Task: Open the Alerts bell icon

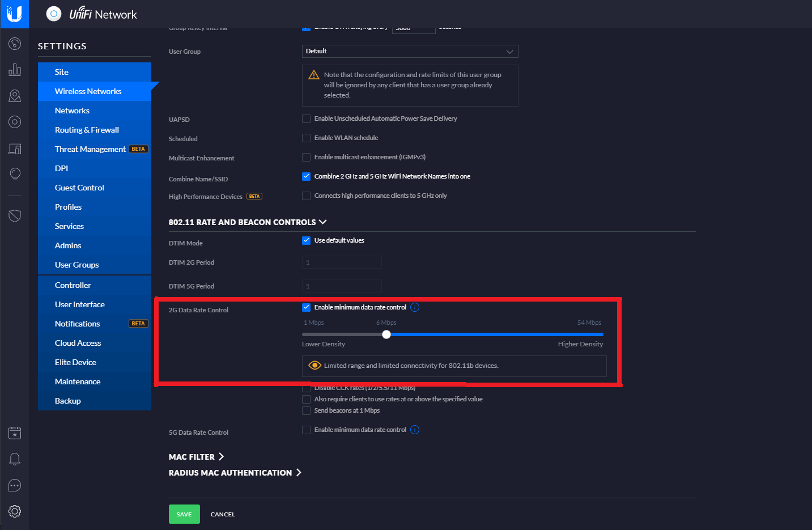Action: (15, 459)
